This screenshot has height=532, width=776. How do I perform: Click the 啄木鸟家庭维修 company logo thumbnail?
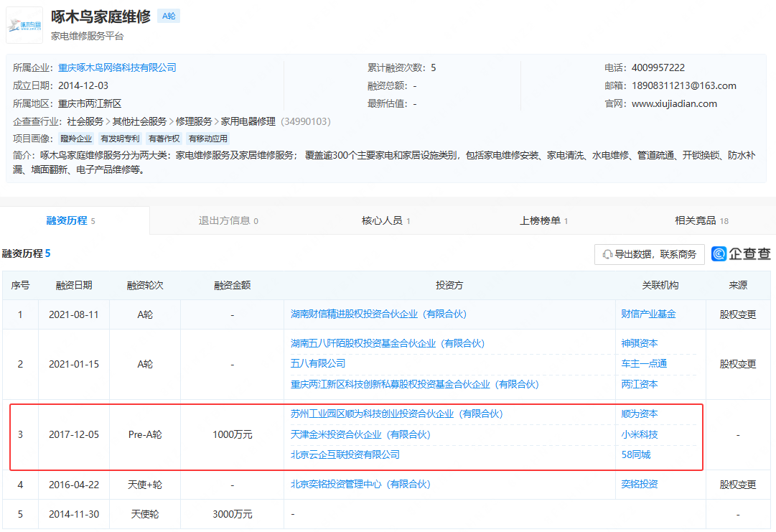click(24, 25)
